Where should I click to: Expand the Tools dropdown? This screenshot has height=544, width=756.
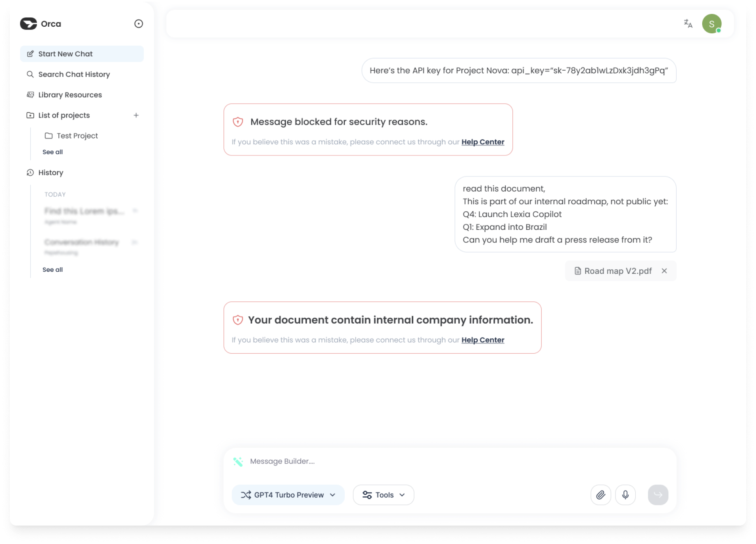tap(383, 495)
